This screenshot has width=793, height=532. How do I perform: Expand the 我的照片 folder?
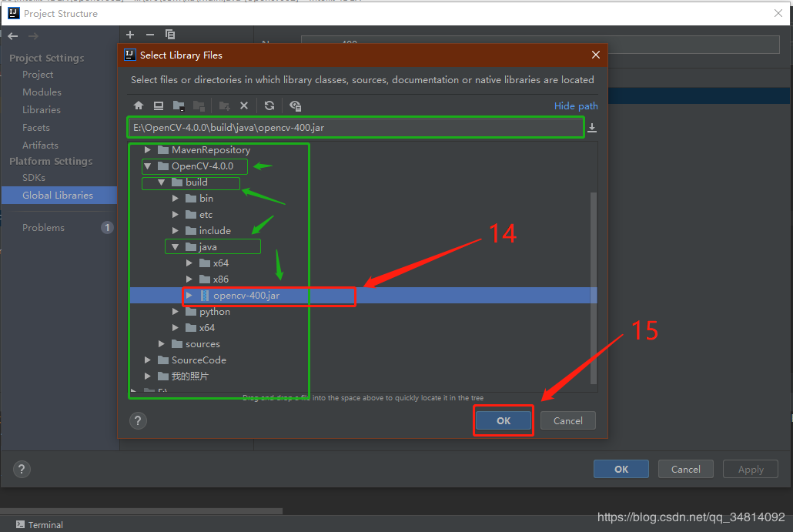click(147, 376)
